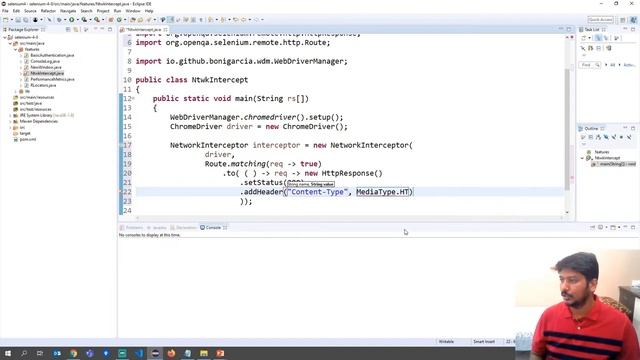Select the Task List tab

pos(592,29)
